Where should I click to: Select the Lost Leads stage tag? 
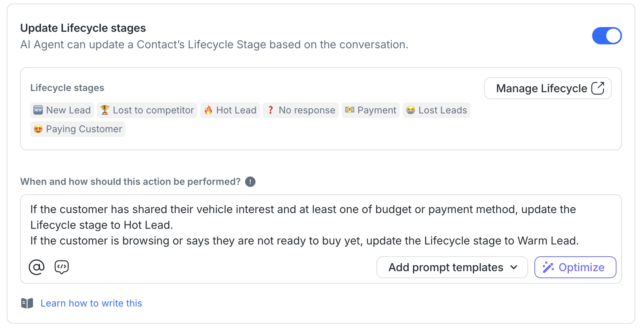click(x=436, y=110)
